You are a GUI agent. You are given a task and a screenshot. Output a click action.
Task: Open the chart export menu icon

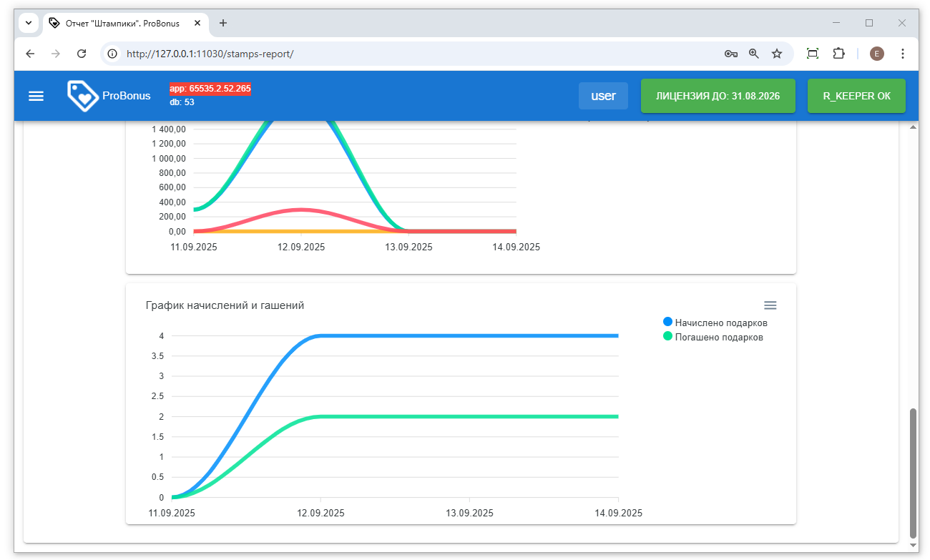coord(770,305)
